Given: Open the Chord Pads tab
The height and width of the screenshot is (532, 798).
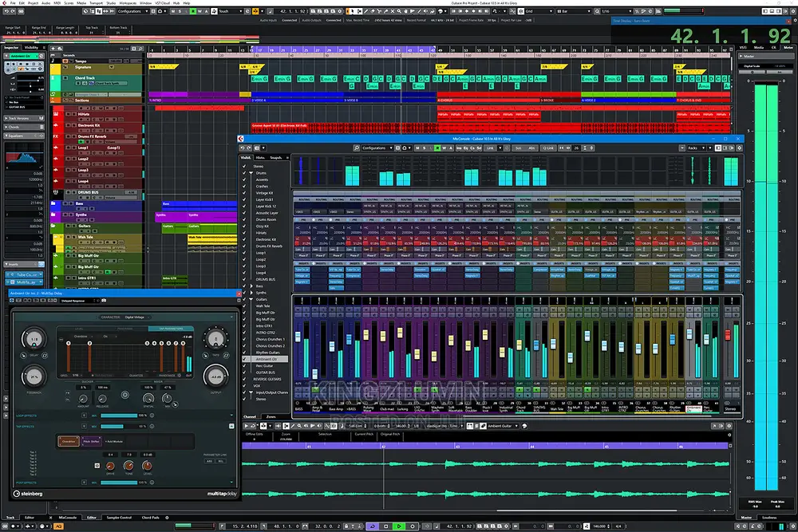Looking at the screenshot, I should [150, 518].
